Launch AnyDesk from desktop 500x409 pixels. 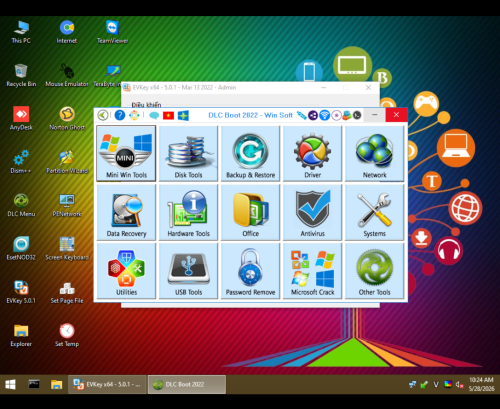(x=21, y=119)
